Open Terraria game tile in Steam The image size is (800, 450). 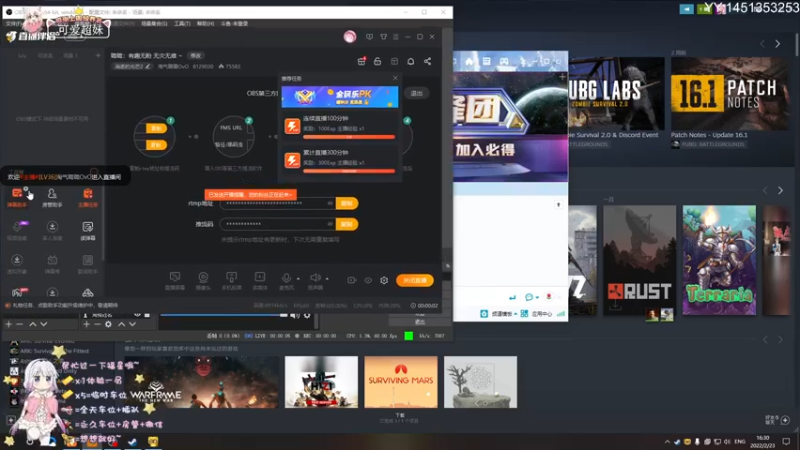(719, 260)
